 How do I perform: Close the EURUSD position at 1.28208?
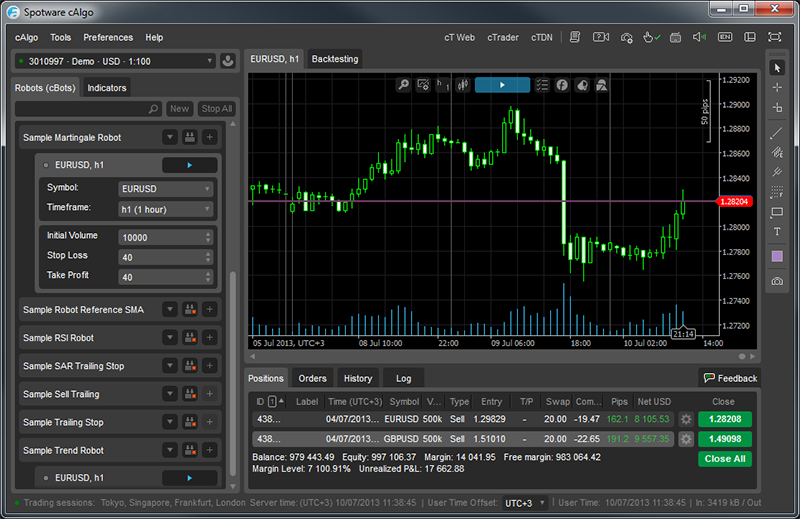click(x=724, y=419)
